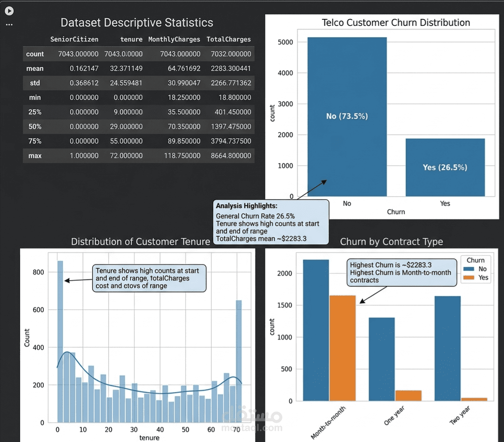The height and width of the screenshot is (442, 504).
Task: Click the No (73.5%) bar
Action: click(x=347, y=116)
